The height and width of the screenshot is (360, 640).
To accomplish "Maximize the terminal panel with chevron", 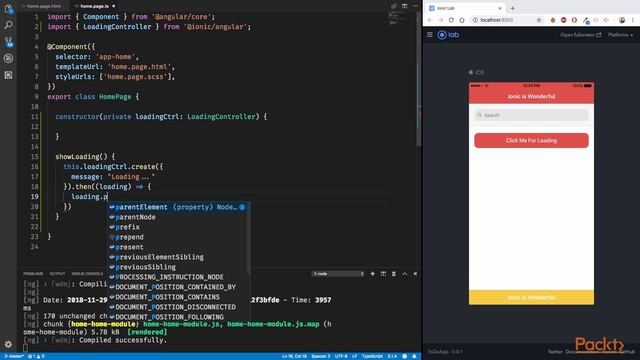I will (x=404, y=274).
